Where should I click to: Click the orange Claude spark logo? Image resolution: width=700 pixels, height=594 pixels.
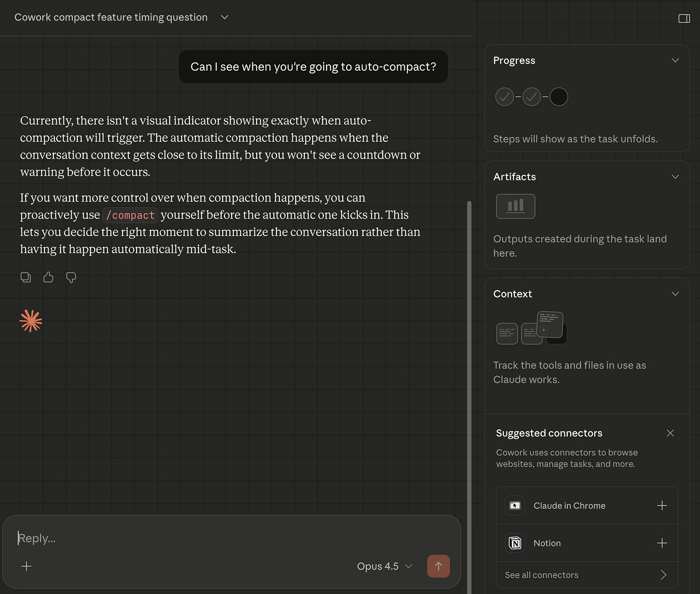coord(31,321)
